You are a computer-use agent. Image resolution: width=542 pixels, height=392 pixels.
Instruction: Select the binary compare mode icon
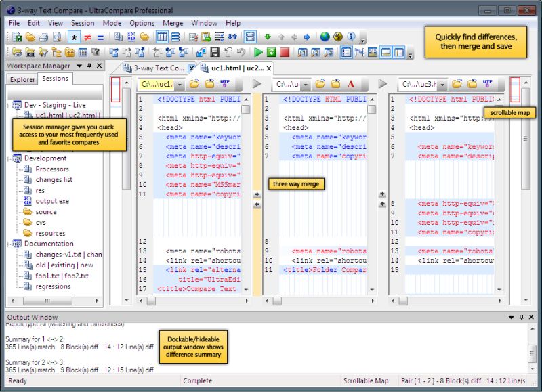(x=131, y=37)
